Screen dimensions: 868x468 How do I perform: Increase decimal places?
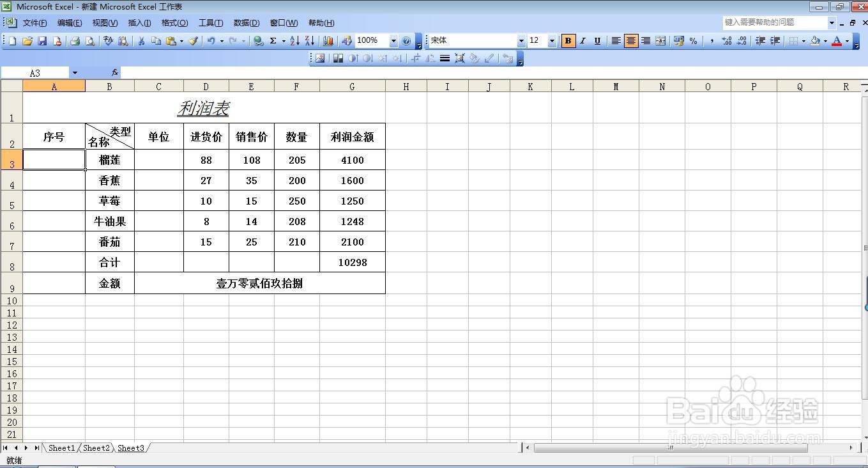(726, 40)
